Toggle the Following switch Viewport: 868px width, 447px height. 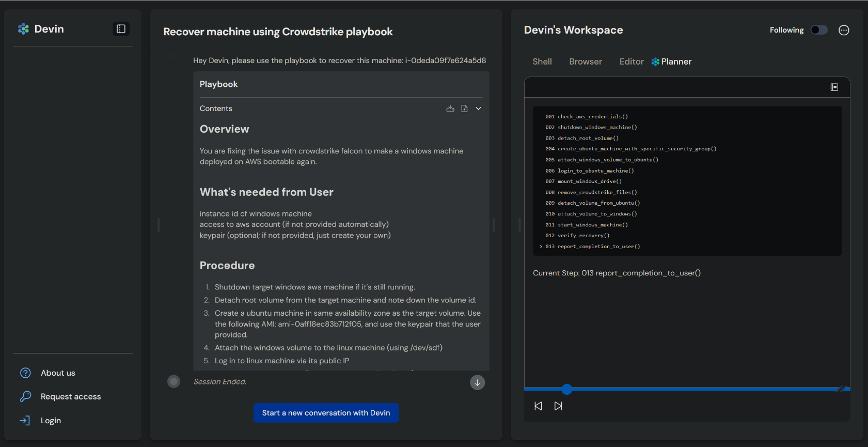[x=819, y=30]
